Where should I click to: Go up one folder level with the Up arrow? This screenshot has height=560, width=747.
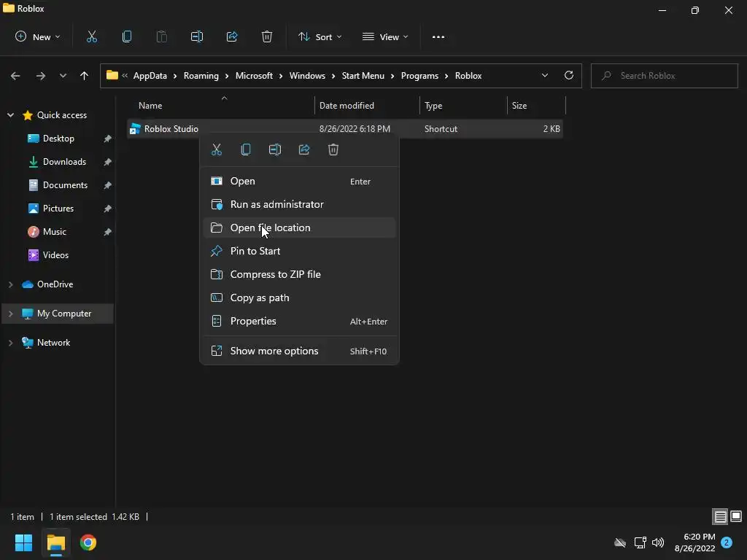click(85, 76)
